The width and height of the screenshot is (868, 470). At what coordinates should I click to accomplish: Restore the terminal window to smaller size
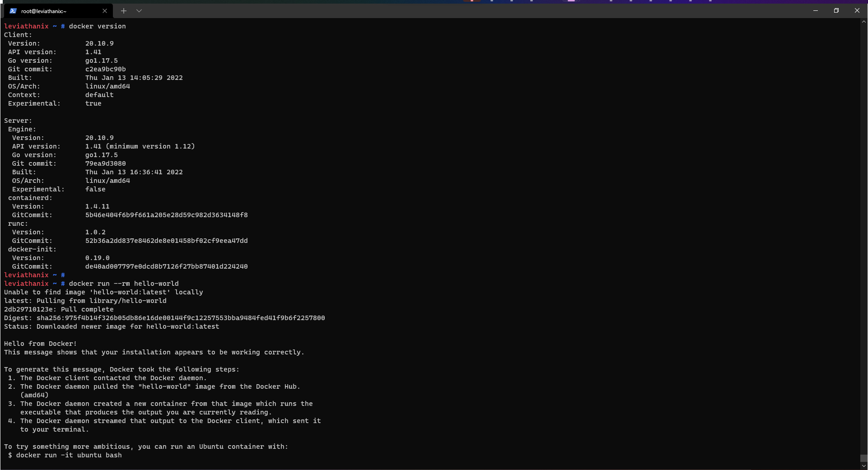pos(836,10)
